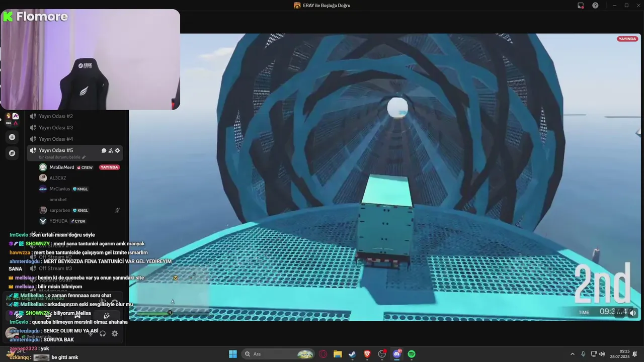Click the system tray microphone icon
Image resolution: width=644 pixels, height=362 pixels.
[583, 354]
